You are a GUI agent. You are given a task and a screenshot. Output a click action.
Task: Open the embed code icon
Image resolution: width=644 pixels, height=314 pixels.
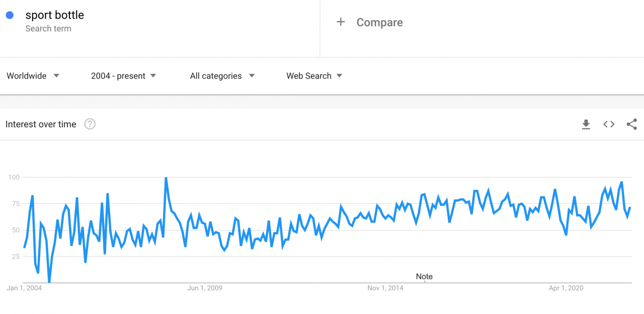609,124
